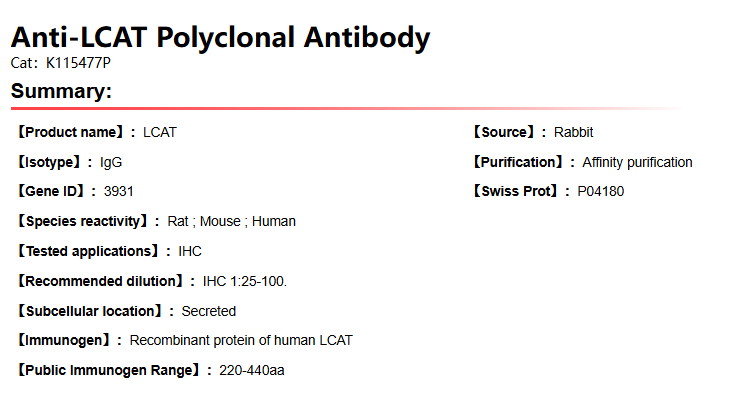Click the IHC 1:25-100 dilution value
The height and width of the screenshot is (405, 750).
[x=245, y=281]
